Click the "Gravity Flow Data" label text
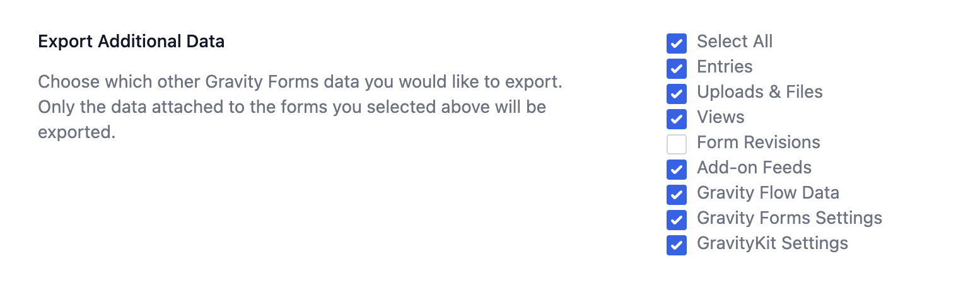 [x=767, y=193]
